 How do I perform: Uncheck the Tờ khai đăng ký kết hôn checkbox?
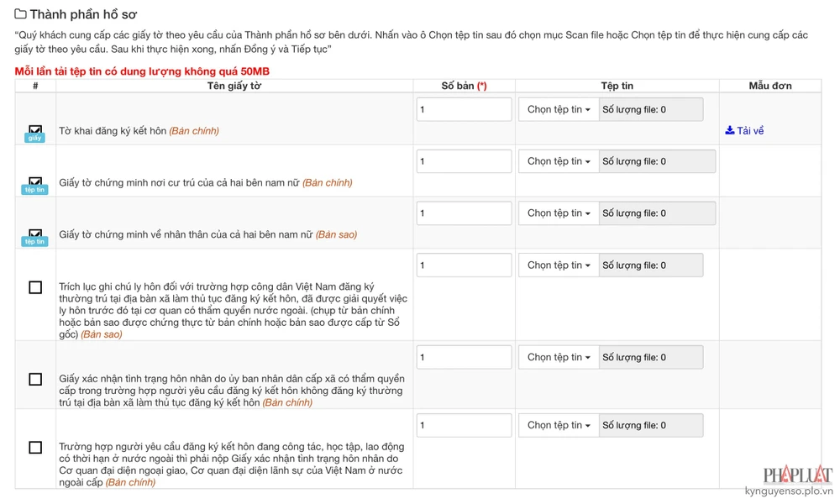coord(35,130)
